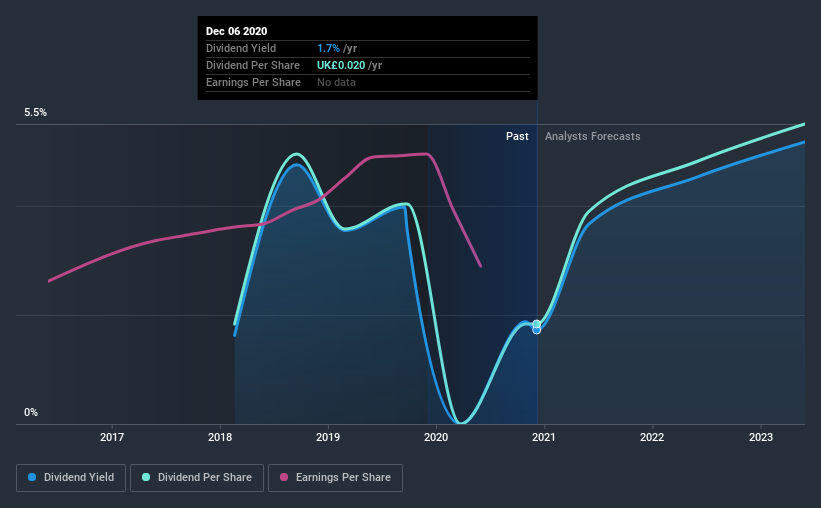The image size is (821, 508).
Task: Toggle the Dividend Per Share legend button
Action: pyautogui.click(x=197, y=478)
